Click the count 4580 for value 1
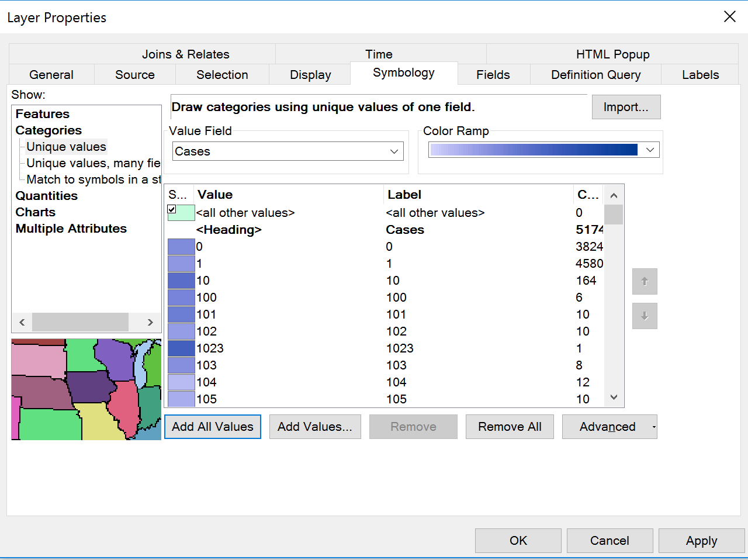Viewport: 748px width, 560px height. point(589,264)
